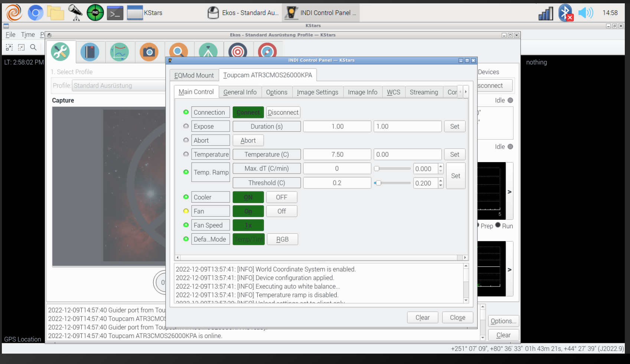Image resolution: width=630 pixels, height=364 pixels.
Task: Open the terminal from the taskbar
Action: (115, 13)
